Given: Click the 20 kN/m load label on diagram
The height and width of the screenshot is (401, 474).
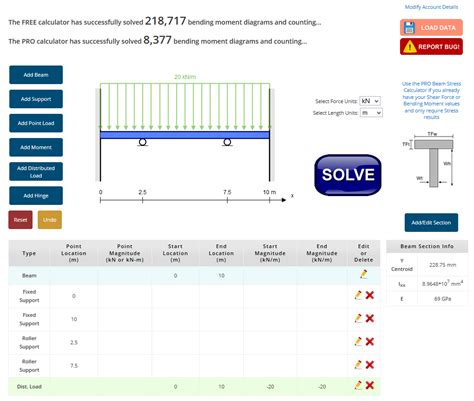Looking at the screenshot, I should [186, 77].
